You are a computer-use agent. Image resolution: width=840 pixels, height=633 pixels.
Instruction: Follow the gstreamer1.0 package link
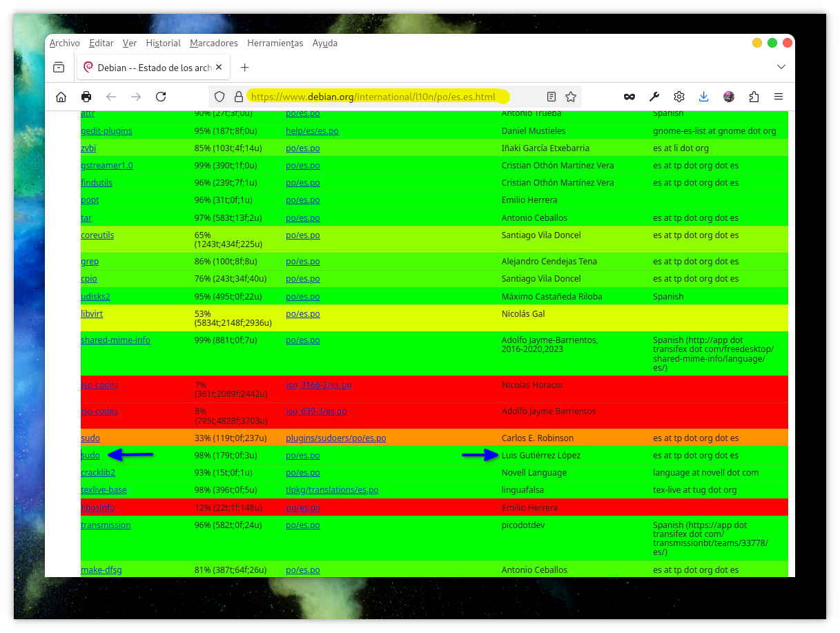pos(107,165)
